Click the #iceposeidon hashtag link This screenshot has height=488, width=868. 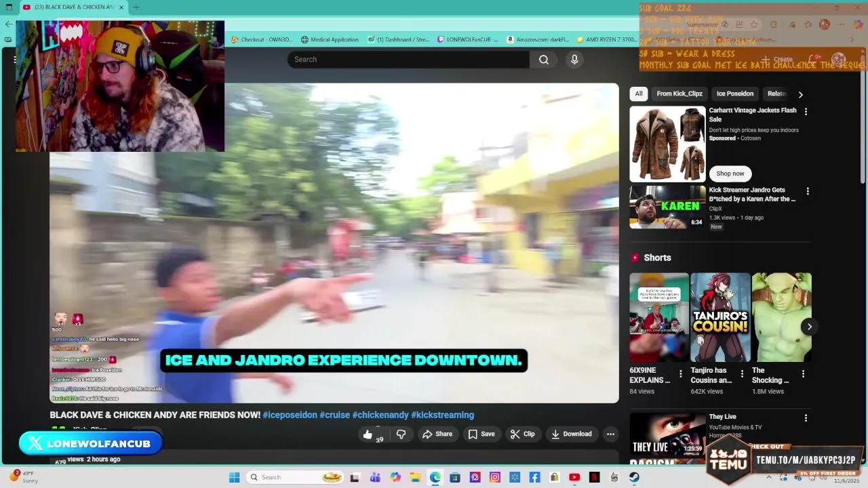pos(290,415)
